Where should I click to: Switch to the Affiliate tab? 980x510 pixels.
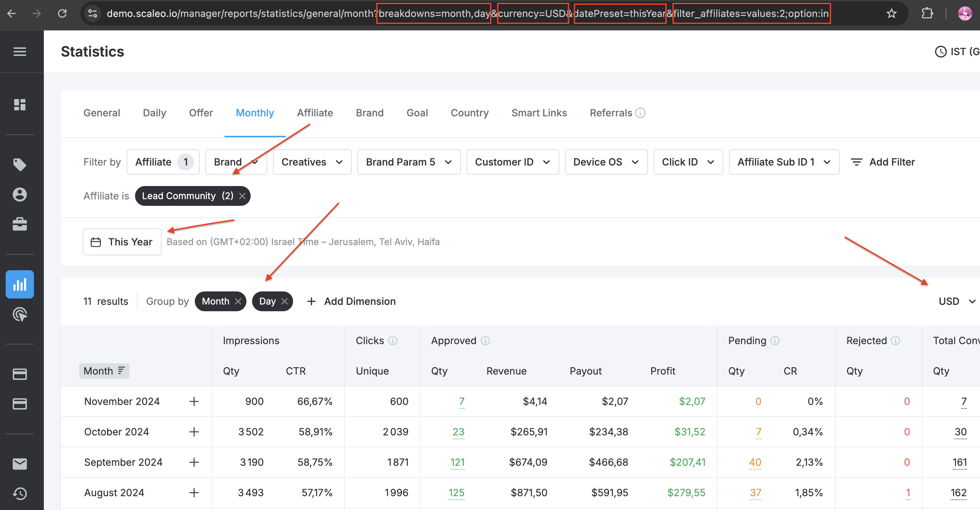315,113
